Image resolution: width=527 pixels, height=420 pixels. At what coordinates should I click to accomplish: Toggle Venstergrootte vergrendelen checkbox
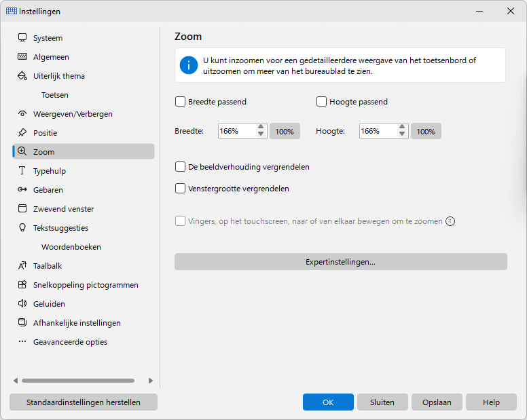click(x=180, y=189)
